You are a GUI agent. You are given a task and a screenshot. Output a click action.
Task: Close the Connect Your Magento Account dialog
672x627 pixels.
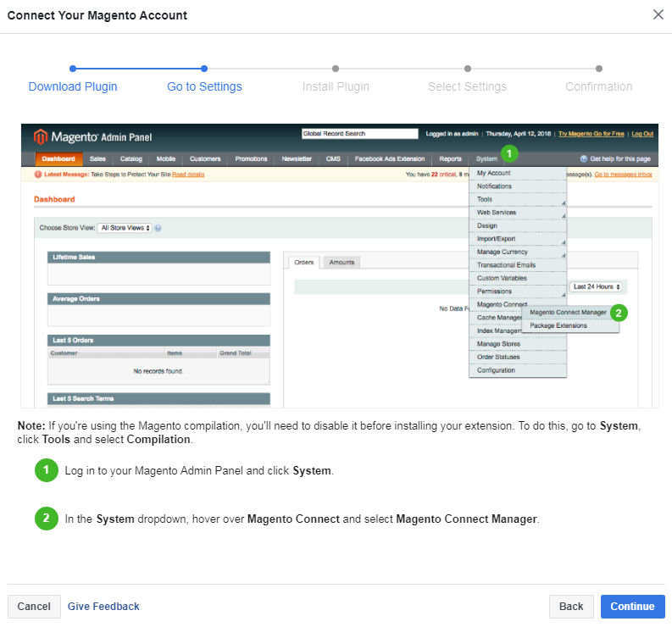[x=658, y=14]
